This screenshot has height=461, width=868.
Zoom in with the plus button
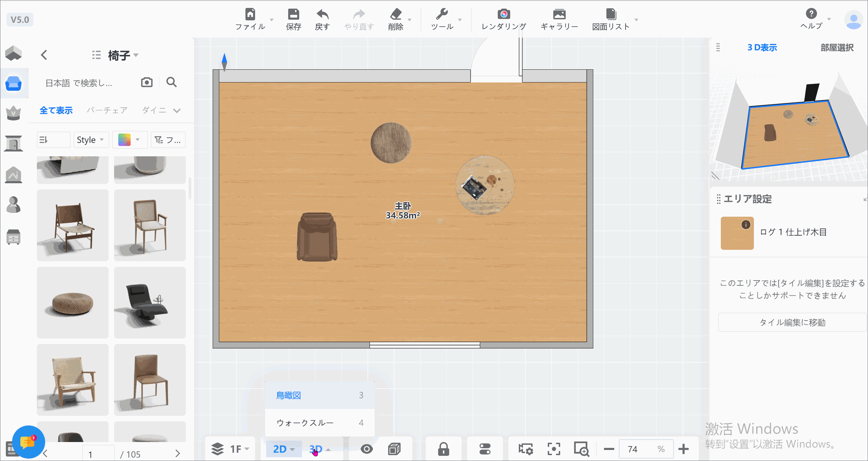683,449
